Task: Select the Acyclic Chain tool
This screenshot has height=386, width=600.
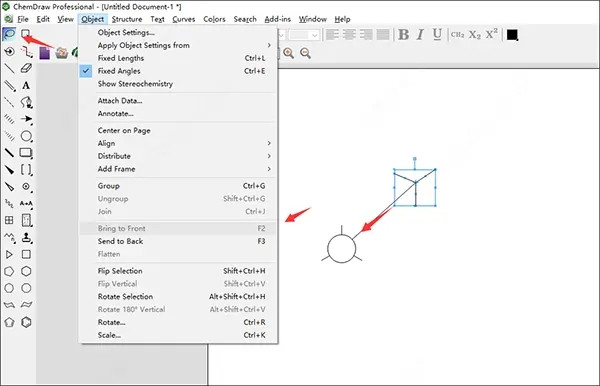Action: 9,237
